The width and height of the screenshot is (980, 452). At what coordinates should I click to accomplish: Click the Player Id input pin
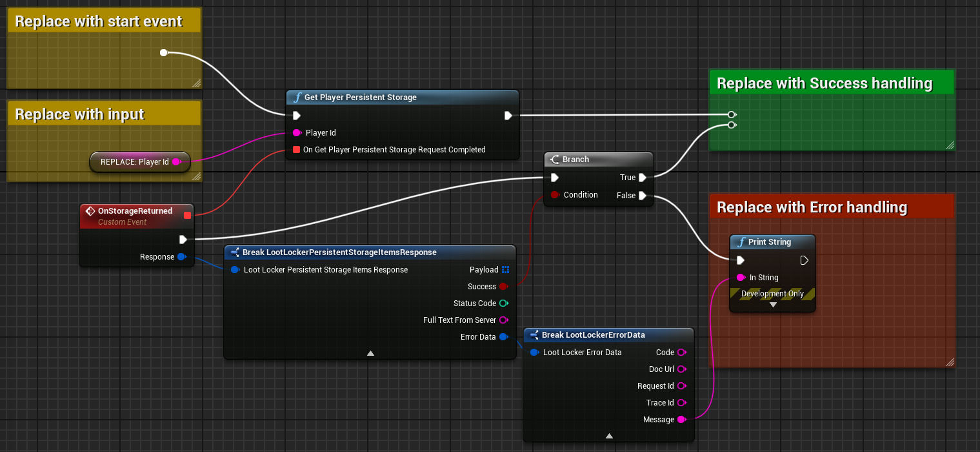(297, 133)
